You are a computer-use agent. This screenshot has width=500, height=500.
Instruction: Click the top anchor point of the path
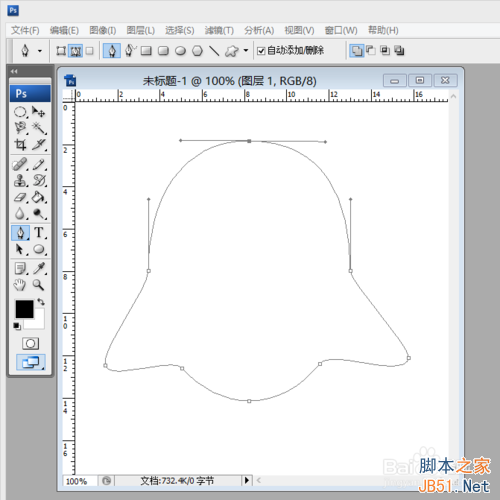pyautogui.click(x=249, y=141)
